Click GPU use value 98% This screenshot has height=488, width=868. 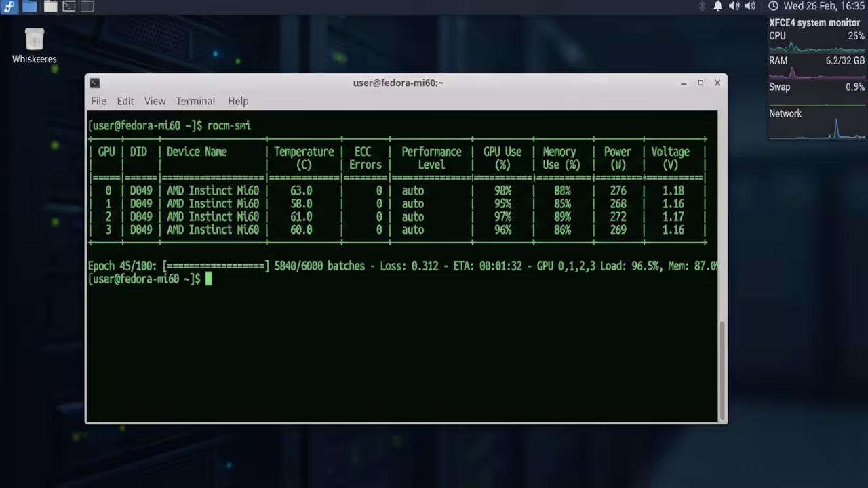[502, 191]
